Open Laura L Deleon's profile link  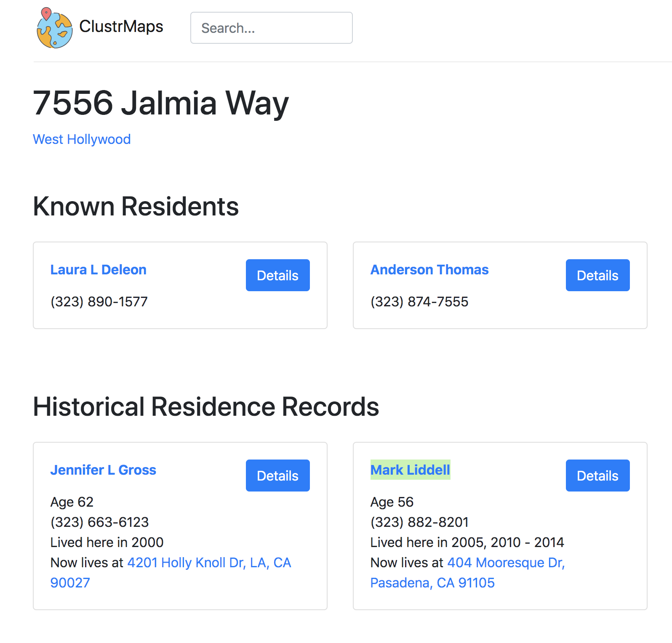click(98, 270)
